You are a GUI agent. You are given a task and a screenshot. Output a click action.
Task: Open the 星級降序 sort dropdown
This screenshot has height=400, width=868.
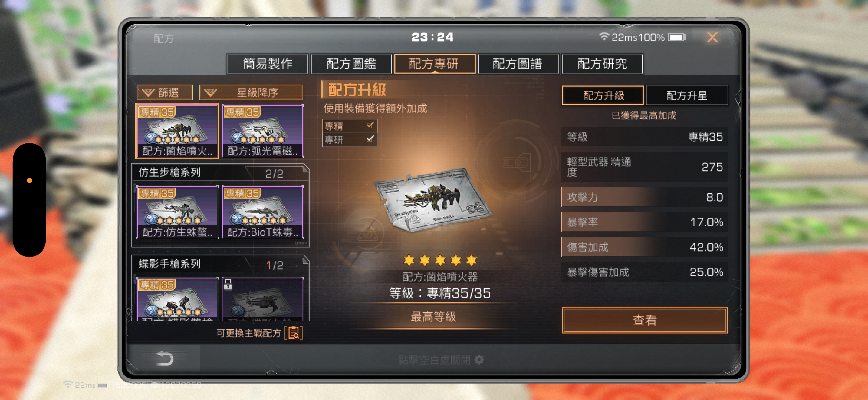(251, 92)
